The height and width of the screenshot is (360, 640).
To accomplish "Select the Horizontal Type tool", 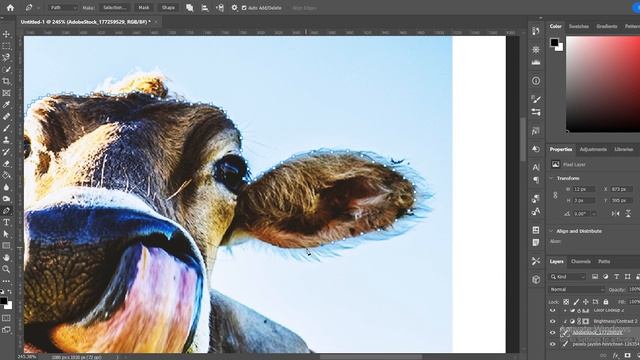I will click(x=6, y=222).
